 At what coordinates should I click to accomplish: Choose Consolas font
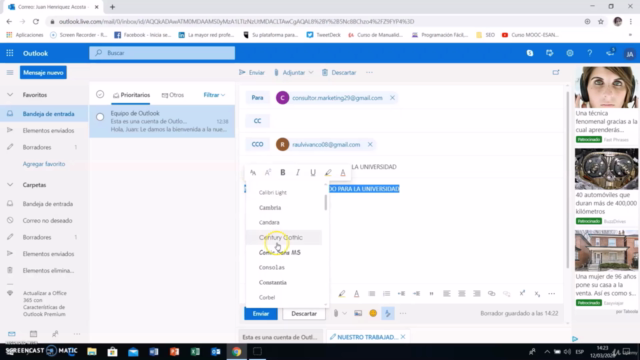click(x=284, y=267)
